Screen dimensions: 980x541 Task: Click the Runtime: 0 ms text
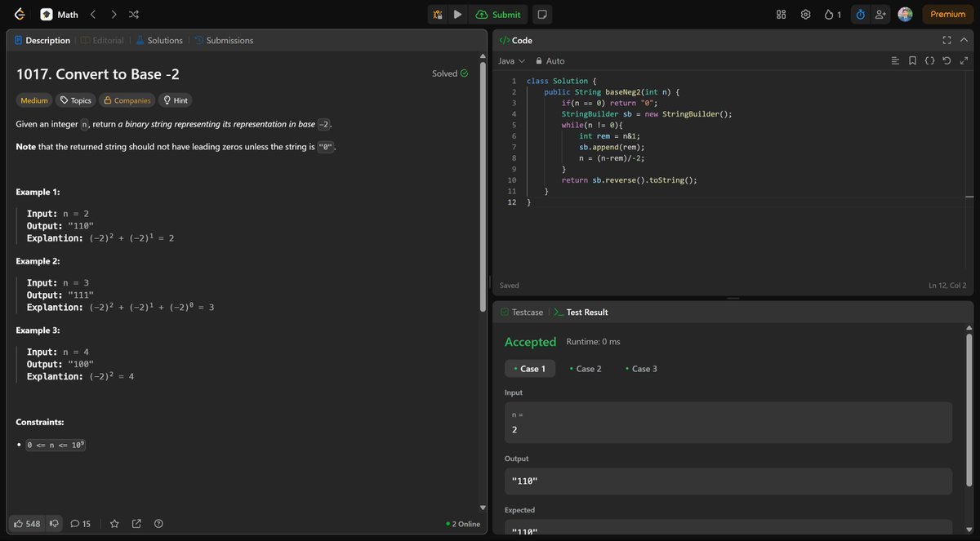[594, 342]
